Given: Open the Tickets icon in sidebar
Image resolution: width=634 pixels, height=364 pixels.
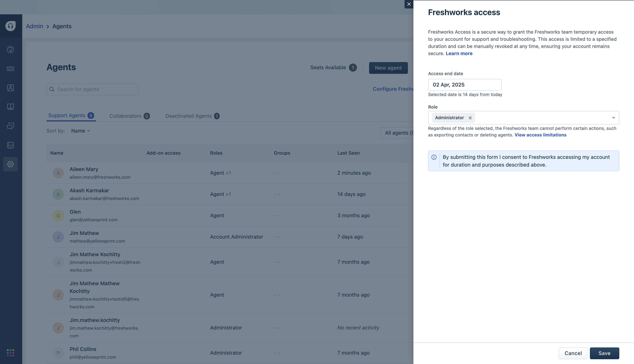Looking at the screenshot, I should tap(10, 69).
